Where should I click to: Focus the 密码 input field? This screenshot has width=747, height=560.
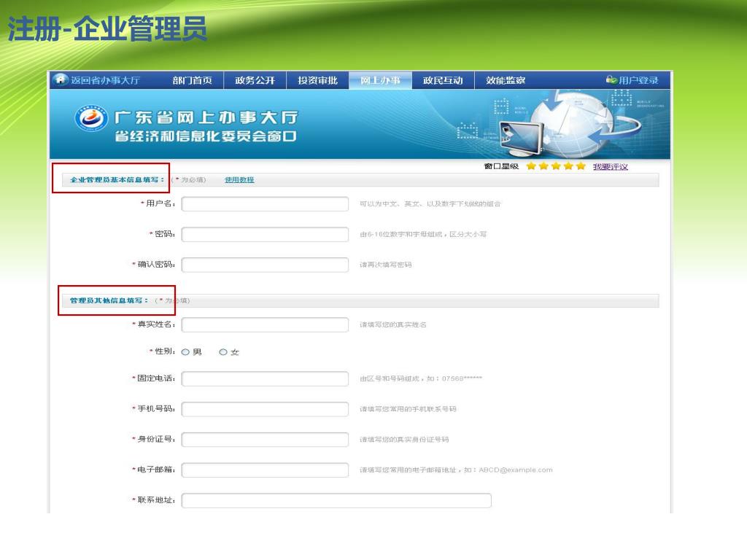click(265, 234)
